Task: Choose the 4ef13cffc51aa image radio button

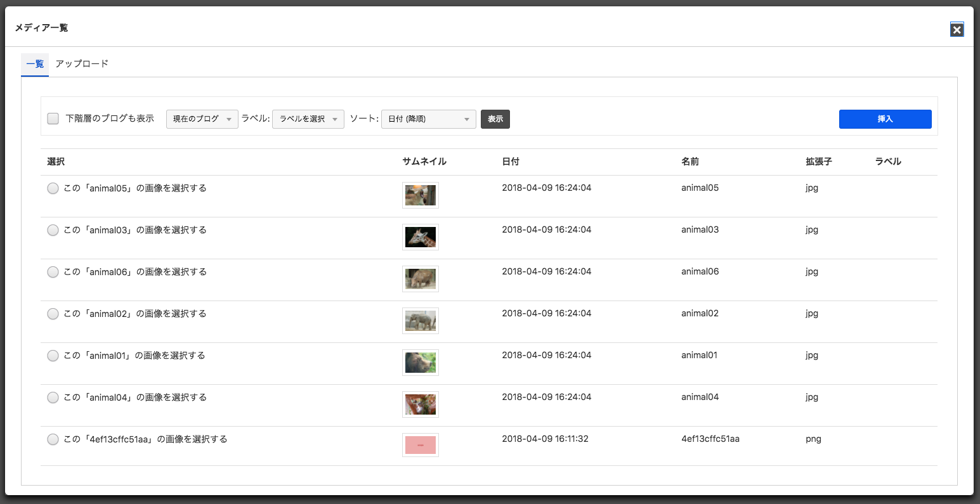Action: (53, 439)
